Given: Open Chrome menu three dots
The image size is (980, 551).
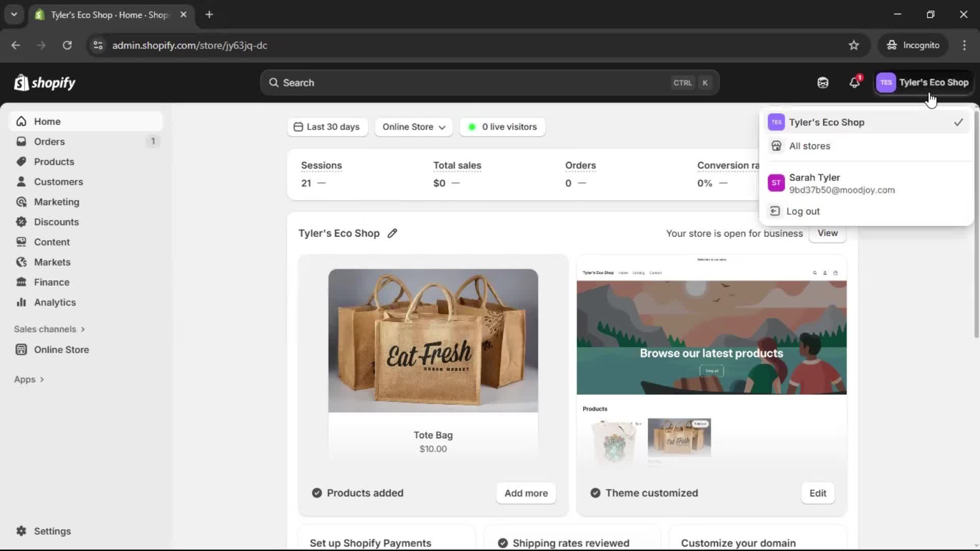Looking at the screenshot, I should coord(964,45).
